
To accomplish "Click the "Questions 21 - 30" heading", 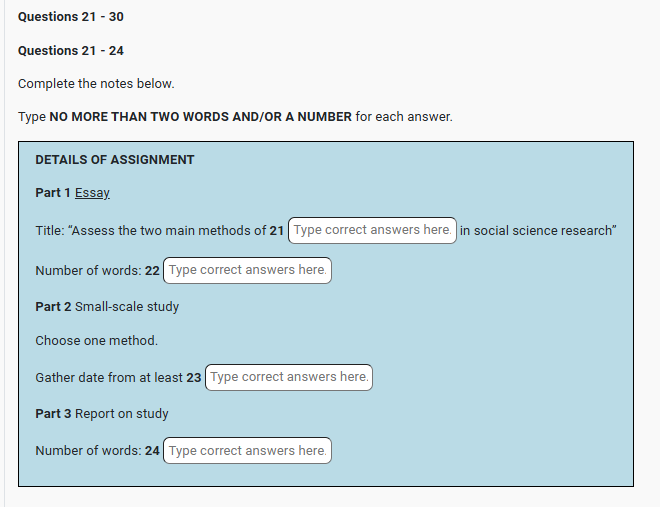I will point(71,17).
